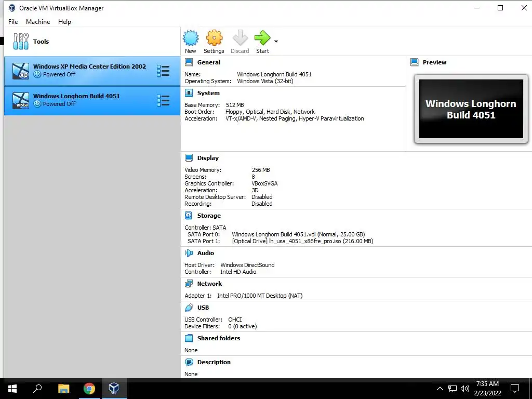Open the System section header
The width and height of the screenshot is (532, 399).
pyautogui.click(x=208, y=93)
